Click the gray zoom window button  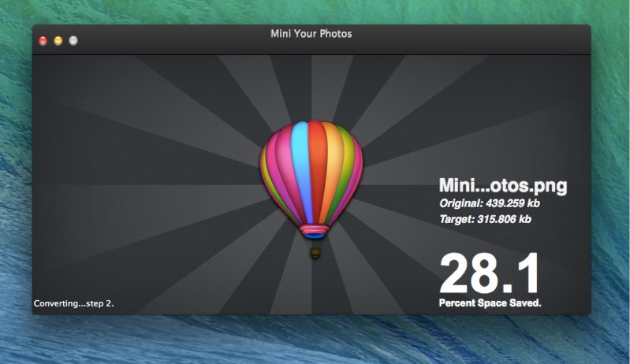coord(73,40)
